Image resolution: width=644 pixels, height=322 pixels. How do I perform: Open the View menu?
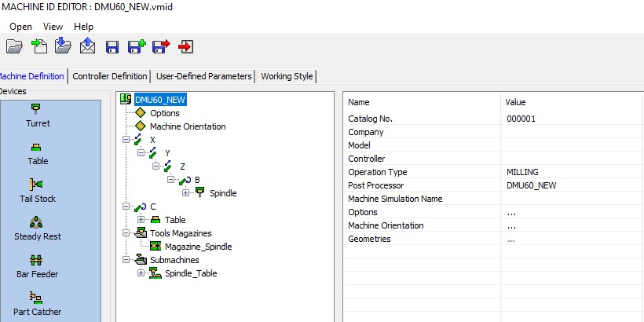[53, 27]
